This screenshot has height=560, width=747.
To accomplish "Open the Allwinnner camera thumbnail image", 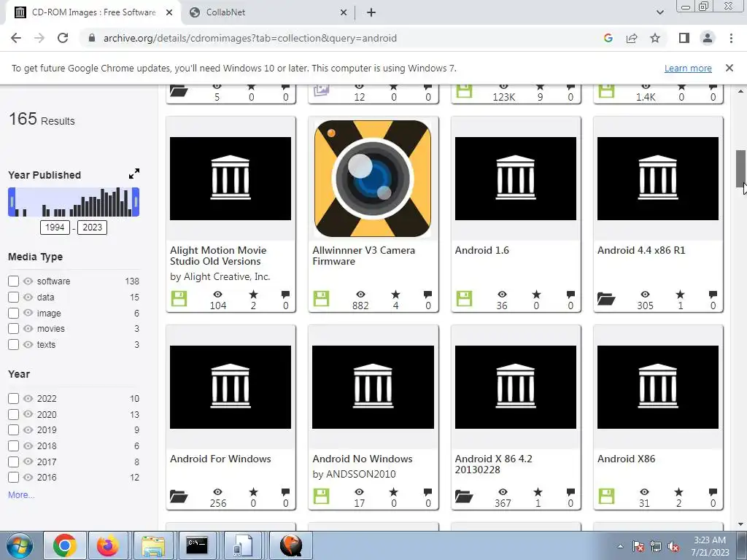I will 373,179.
